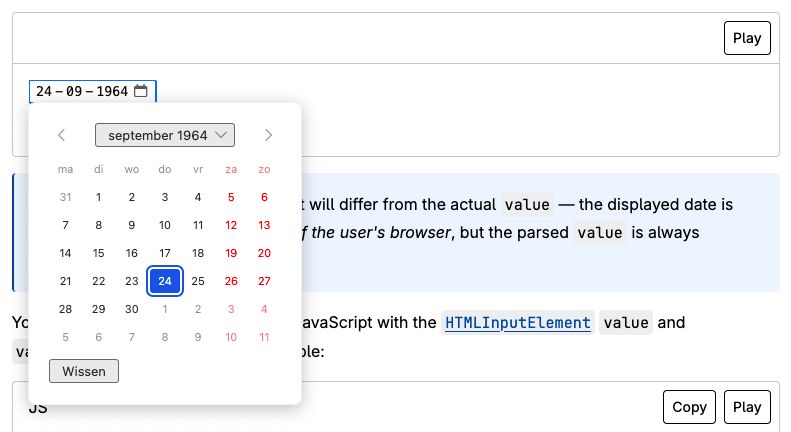Viewport: 791px width, 432px height.
Task: Expand the september 1964 month dropdown
Action: [x=165, y=135]
